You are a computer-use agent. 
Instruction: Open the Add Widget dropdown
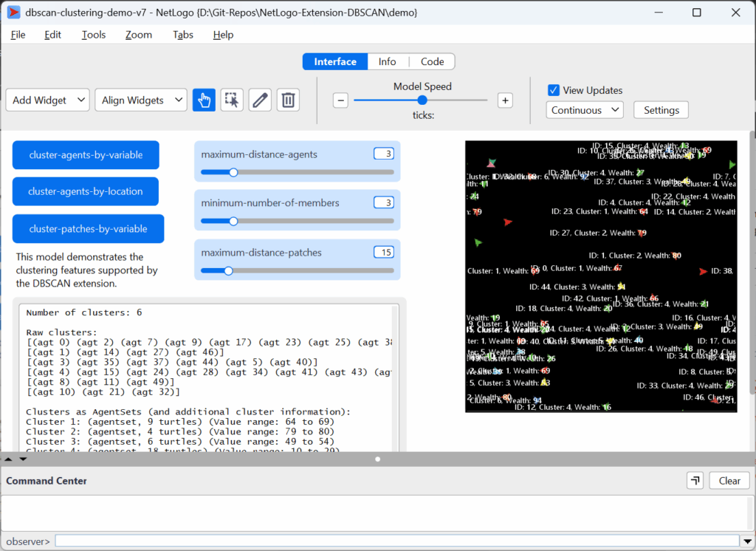pos(48,100)
